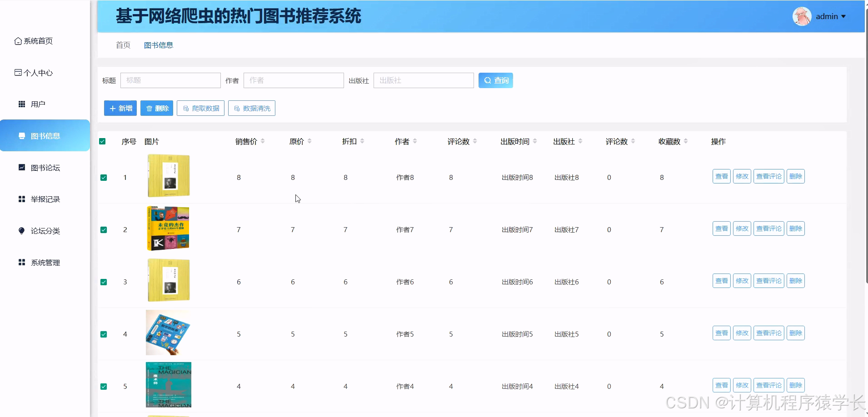Open 论坛分类 using its circle icon

21,230
